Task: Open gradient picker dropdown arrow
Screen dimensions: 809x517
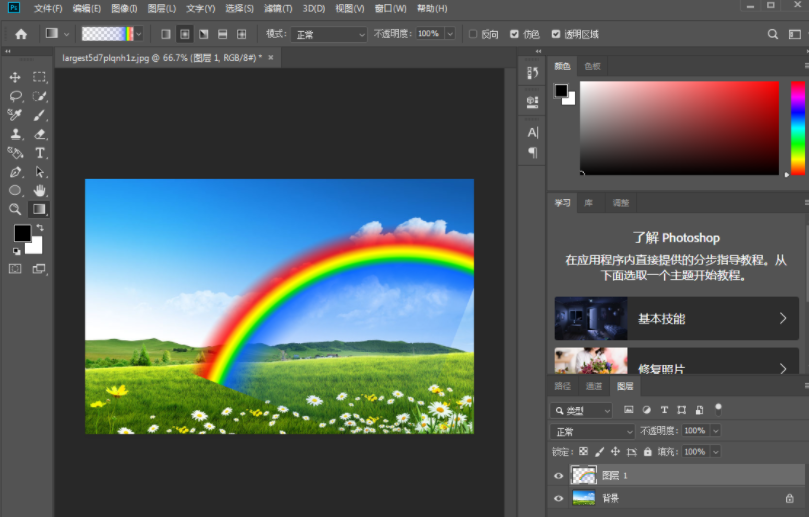Action: (x=139, y=34)
